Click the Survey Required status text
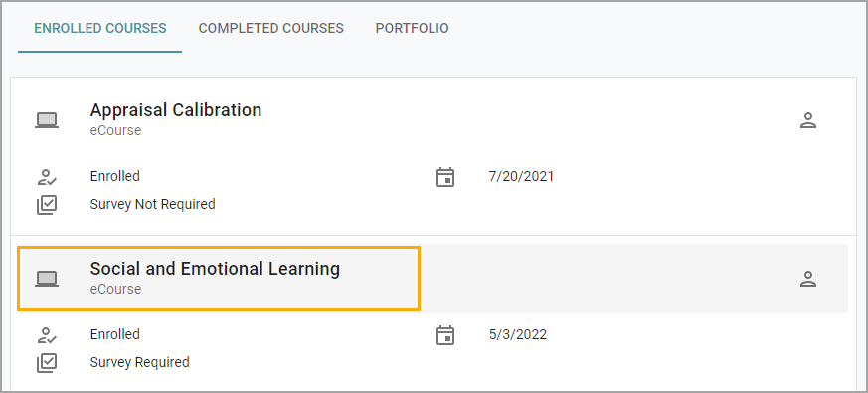This screenshot has height=393, width=868. tap(139, 362)
